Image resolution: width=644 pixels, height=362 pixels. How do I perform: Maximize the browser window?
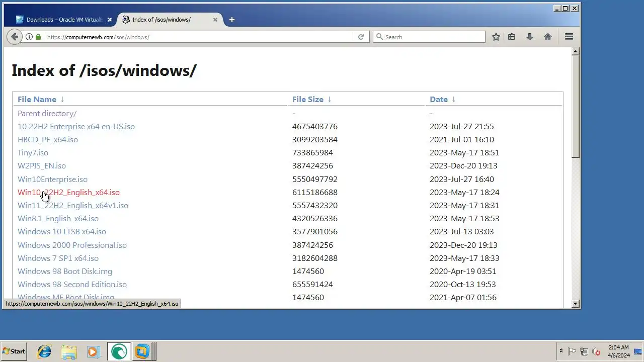coord(566,8)
